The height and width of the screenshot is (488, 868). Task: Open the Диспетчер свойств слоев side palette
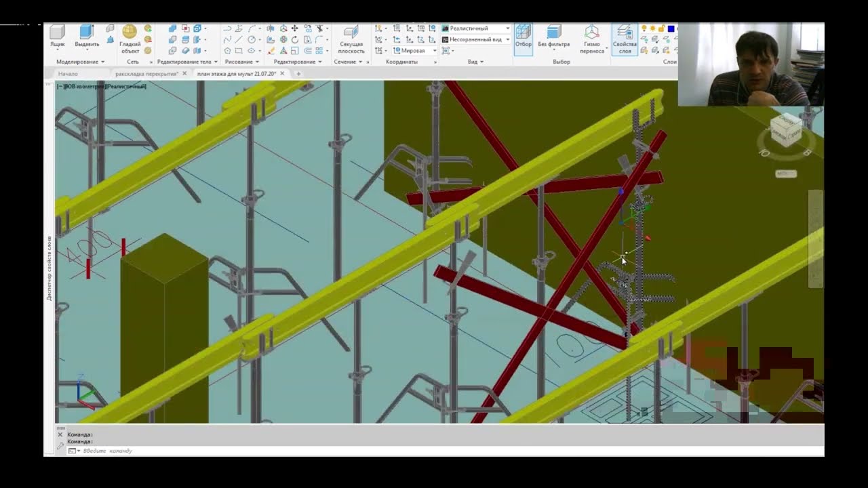pyautogui.click(x=49, y=268)
